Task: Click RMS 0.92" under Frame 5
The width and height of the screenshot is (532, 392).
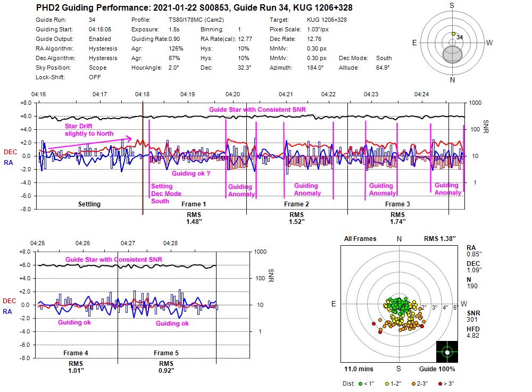Action: pyautogui.click(x=166, y=367)
